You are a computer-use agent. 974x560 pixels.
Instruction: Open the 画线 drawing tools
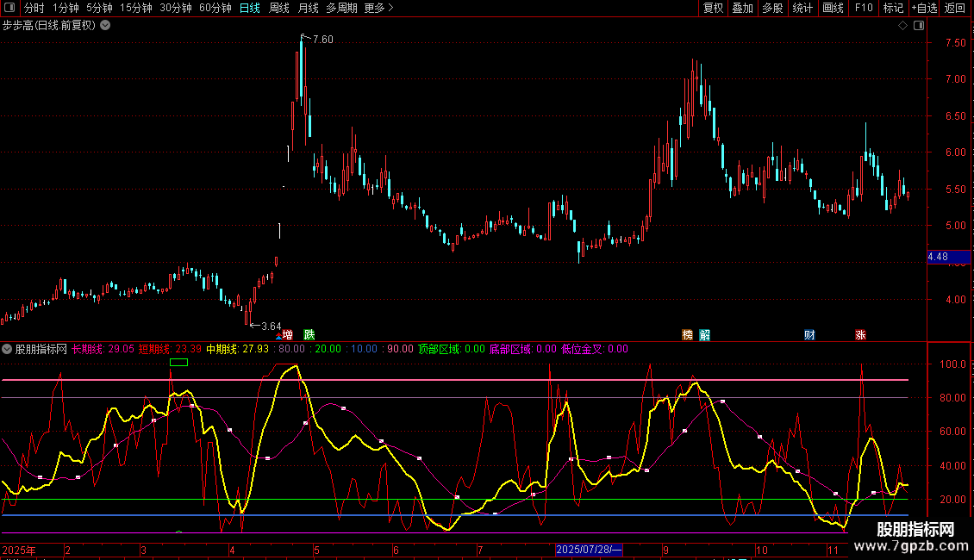(x=833, y=8)
